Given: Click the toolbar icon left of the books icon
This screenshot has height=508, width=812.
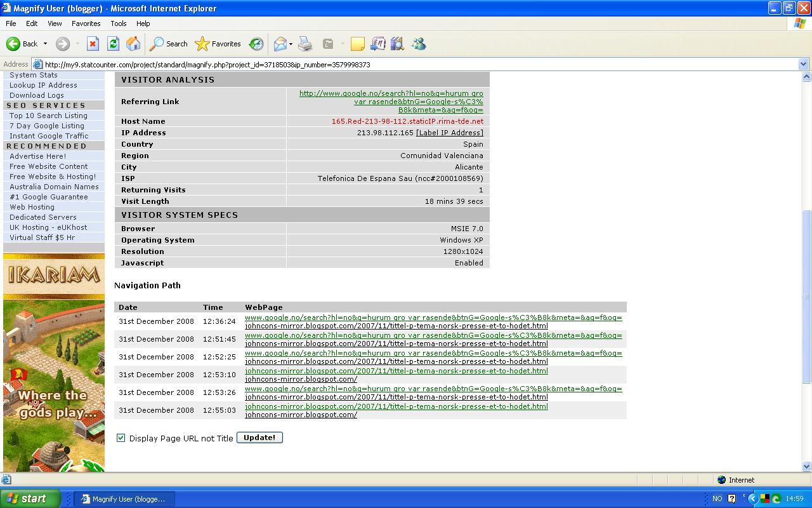Looking at the screenshot, I should (x=378, y=44).
